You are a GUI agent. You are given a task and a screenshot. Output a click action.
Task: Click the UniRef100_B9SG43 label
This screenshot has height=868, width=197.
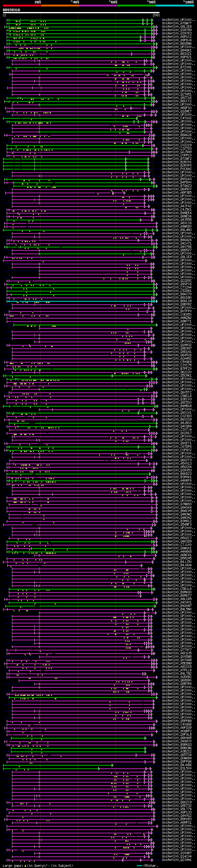click(177, 179)
